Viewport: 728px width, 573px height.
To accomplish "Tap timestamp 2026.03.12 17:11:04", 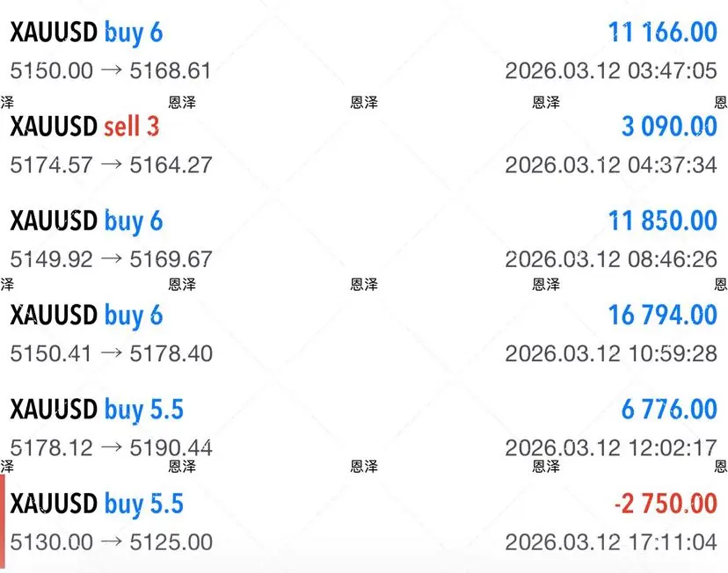I will (x=610, y=542).
